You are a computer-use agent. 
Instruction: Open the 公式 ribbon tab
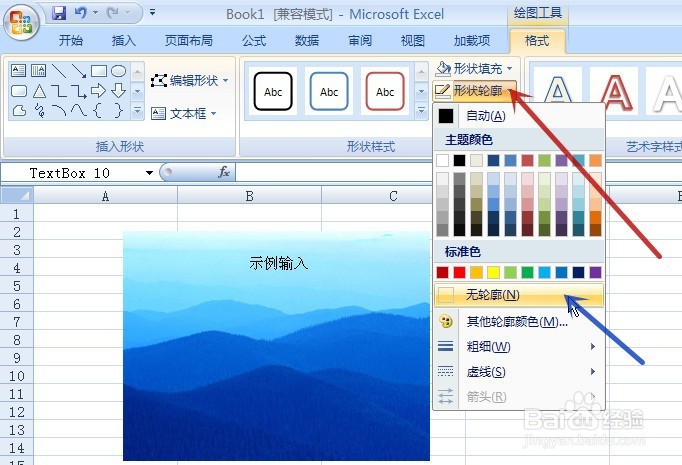[x=254, y=40]
